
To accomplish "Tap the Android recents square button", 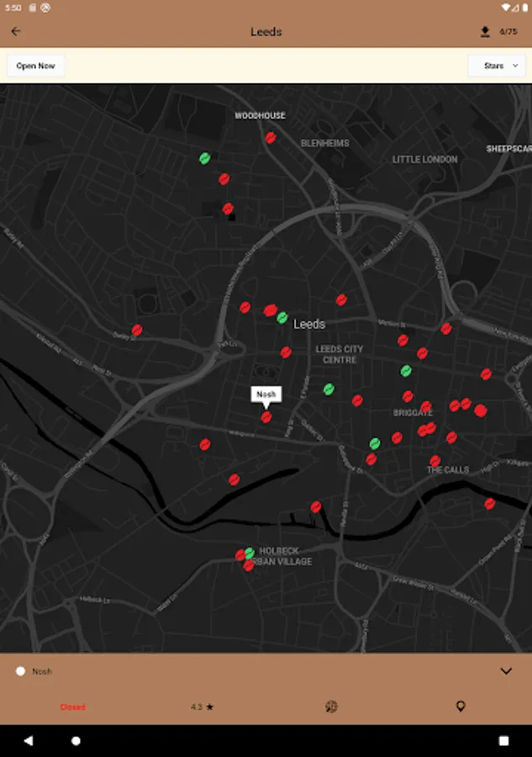I will point(503,740).
